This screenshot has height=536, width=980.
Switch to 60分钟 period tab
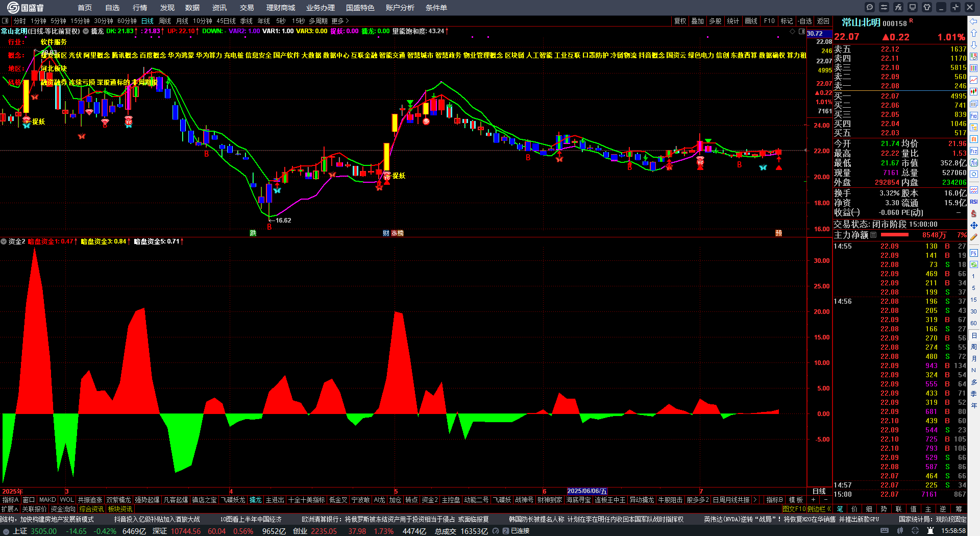(127, 21)
